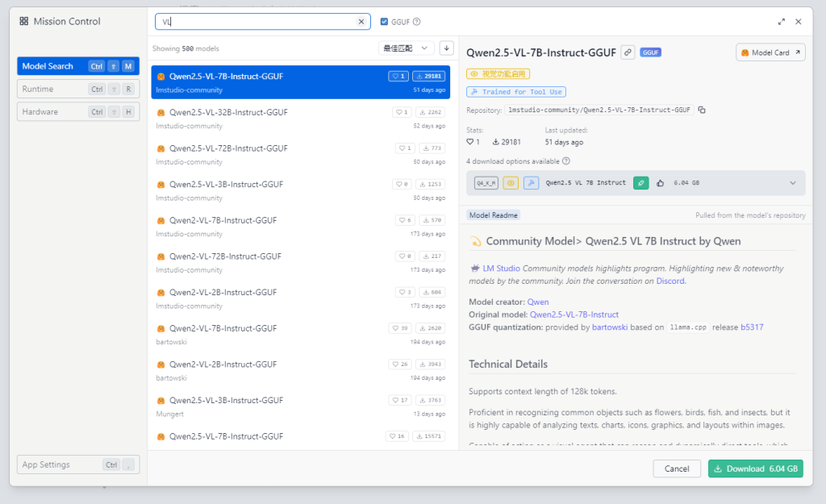
Task: Open the Discord link
Action: pyautogui.click(x=670, y=281)
